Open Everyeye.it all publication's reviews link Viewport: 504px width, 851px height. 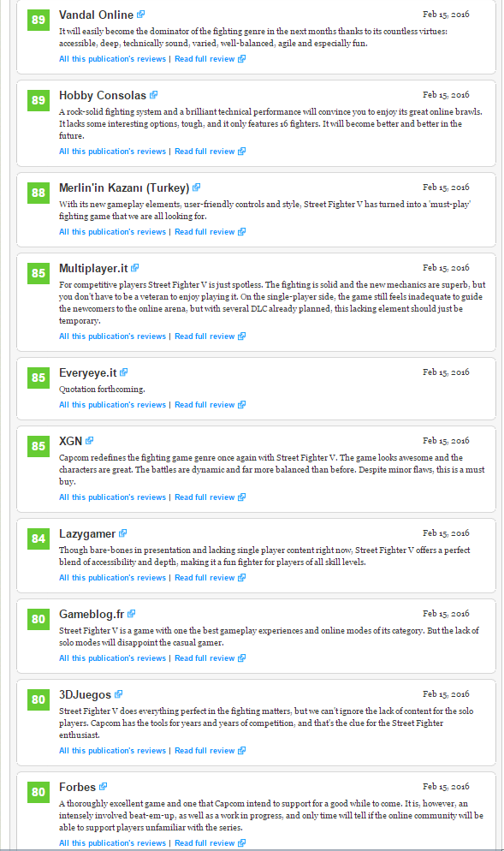click(112, 405)
